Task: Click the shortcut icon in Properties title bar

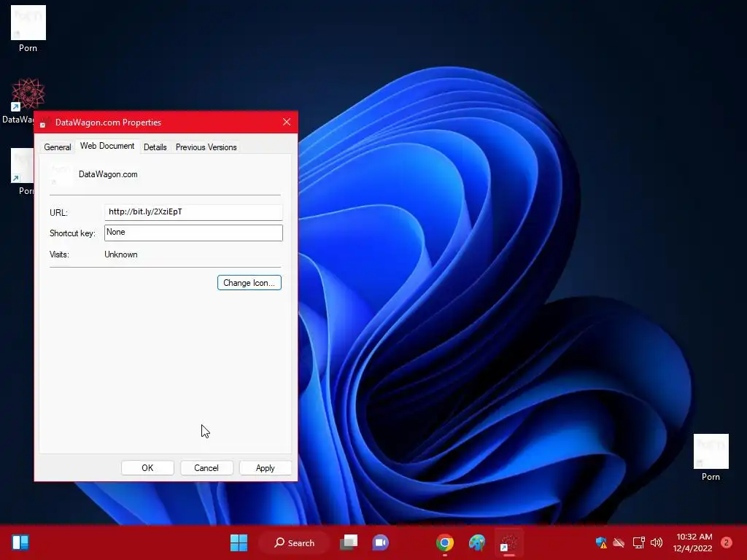Action: [x=44, y=122]
